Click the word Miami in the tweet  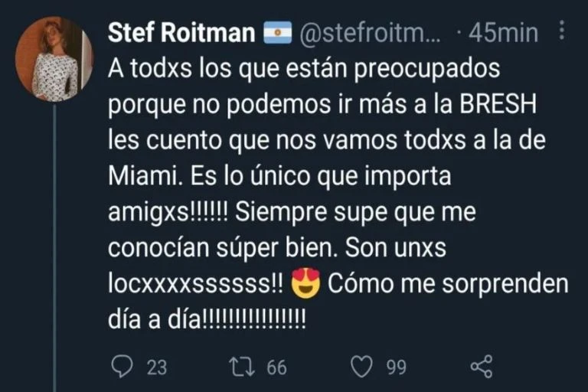click(x=135, y=177)
